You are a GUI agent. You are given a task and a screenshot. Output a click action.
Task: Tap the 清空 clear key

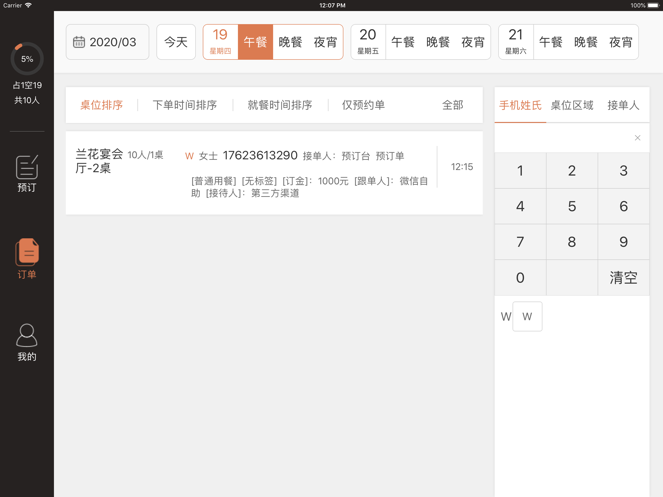tap(623, 278)
